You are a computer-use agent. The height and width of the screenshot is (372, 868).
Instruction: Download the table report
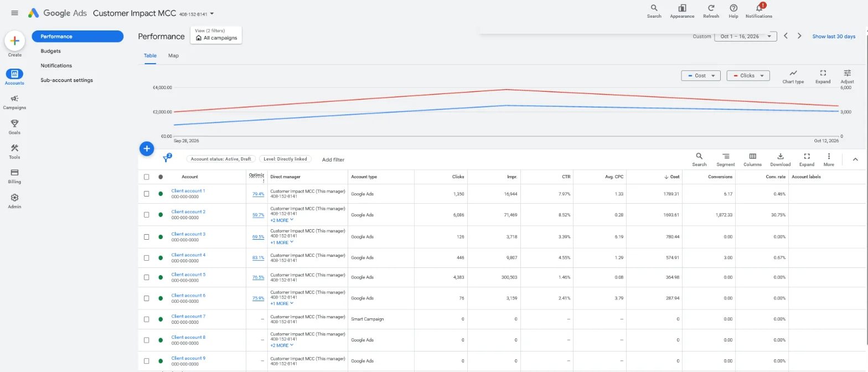(x=780, y=159)
